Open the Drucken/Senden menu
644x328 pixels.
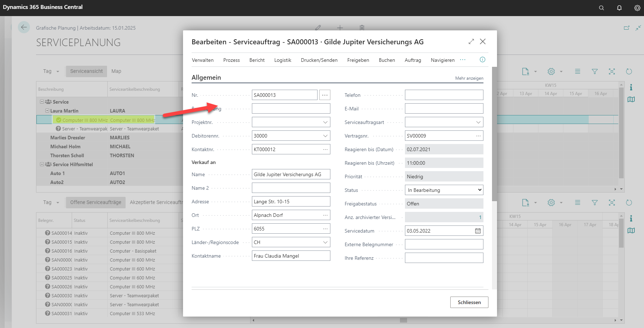point(319,60)
